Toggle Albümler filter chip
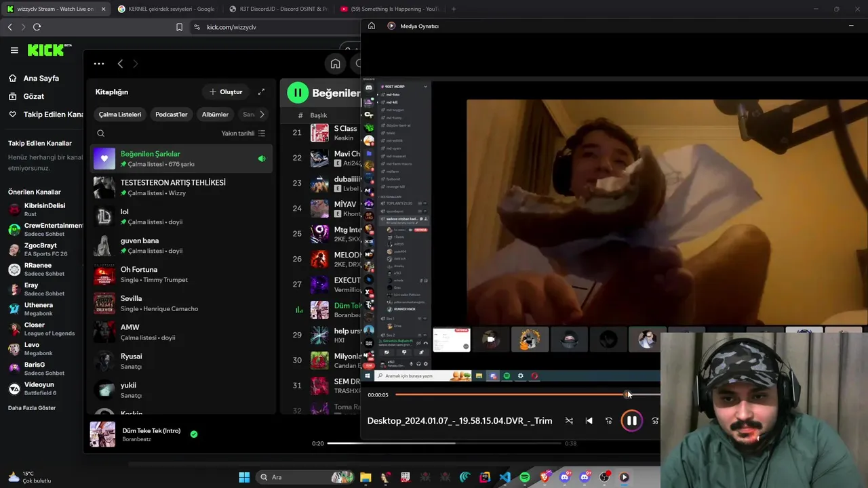The image size is (868, 488). [x=215, y=115]
